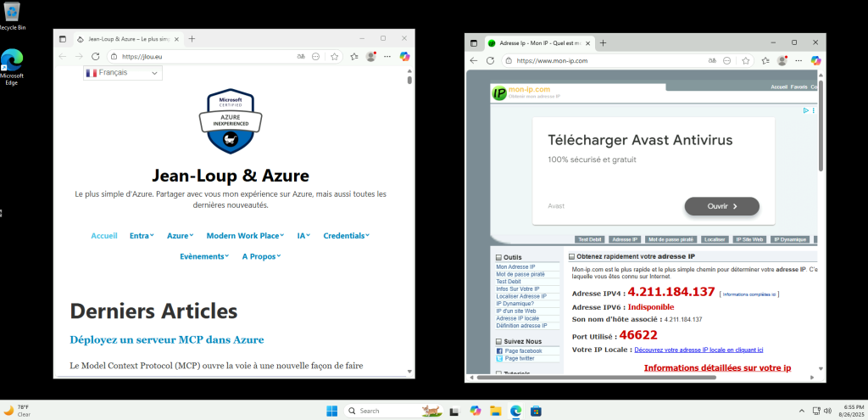Close the Jean-Loup & Azure tab
The width and height of the screenshot is (868, 420).
pos(177,39)
